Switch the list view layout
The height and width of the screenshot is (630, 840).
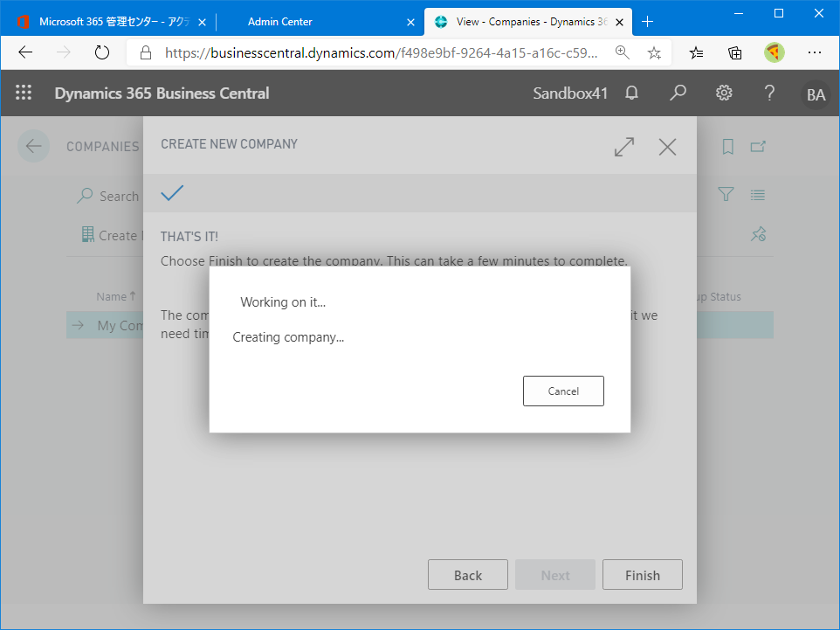pos(758,195)
